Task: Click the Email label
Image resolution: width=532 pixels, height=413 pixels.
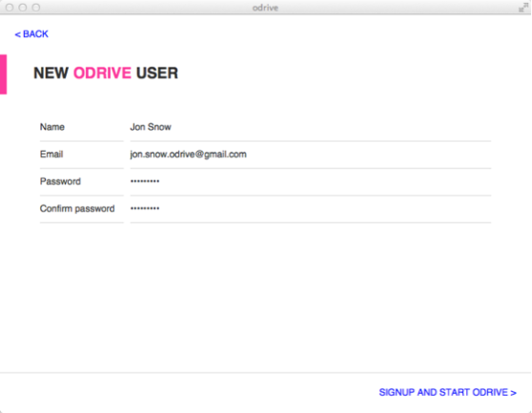Action: tap(51, 155)
